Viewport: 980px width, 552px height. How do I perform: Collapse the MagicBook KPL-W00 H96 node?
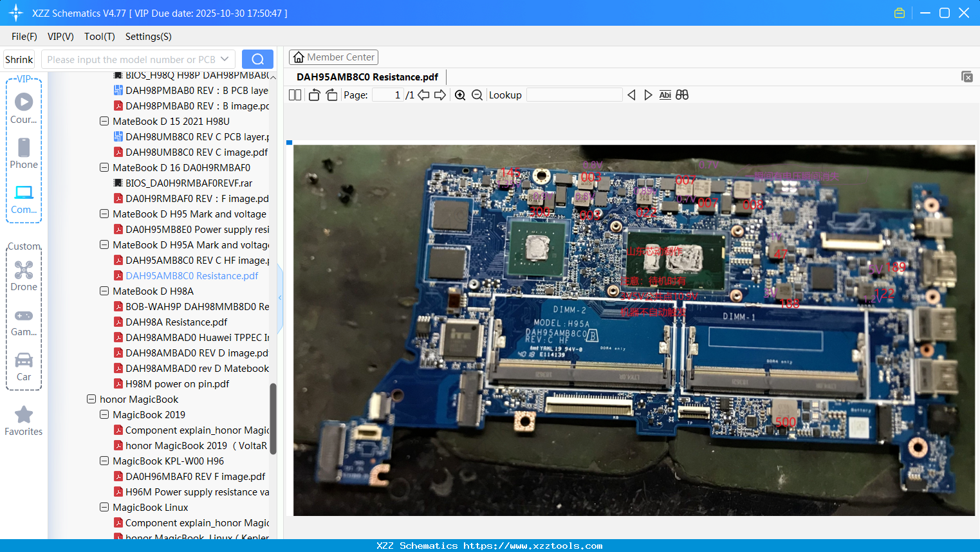pos(104,461)
